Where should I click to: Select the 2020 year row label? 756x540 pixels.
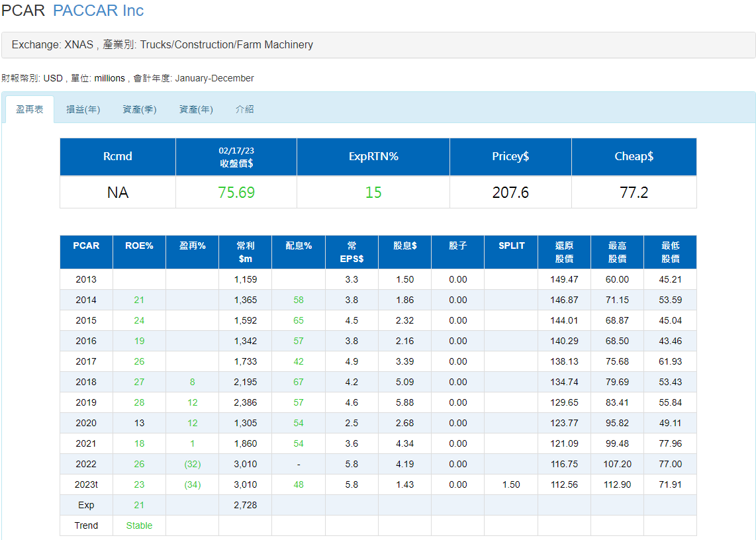point(86,423)
